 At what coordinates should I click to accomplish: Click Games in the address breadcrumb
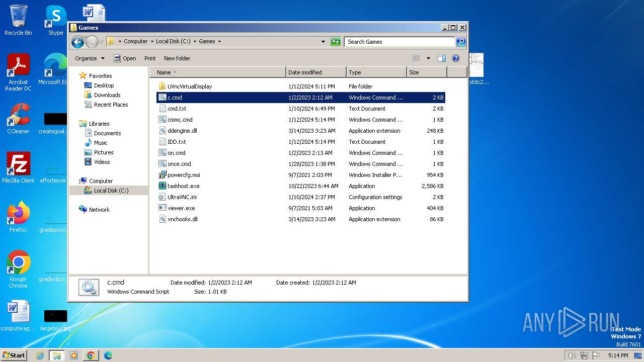click(207, 42)
